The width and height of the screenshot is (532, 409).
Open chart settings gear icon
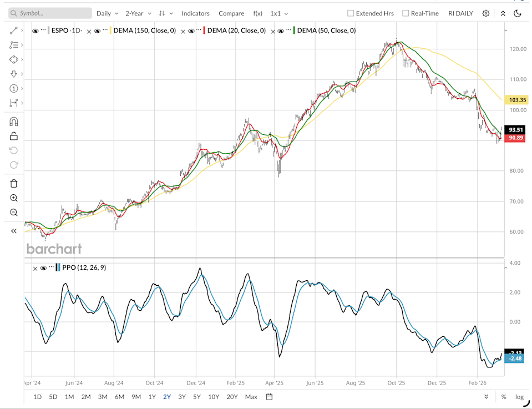tap(486, 13)
